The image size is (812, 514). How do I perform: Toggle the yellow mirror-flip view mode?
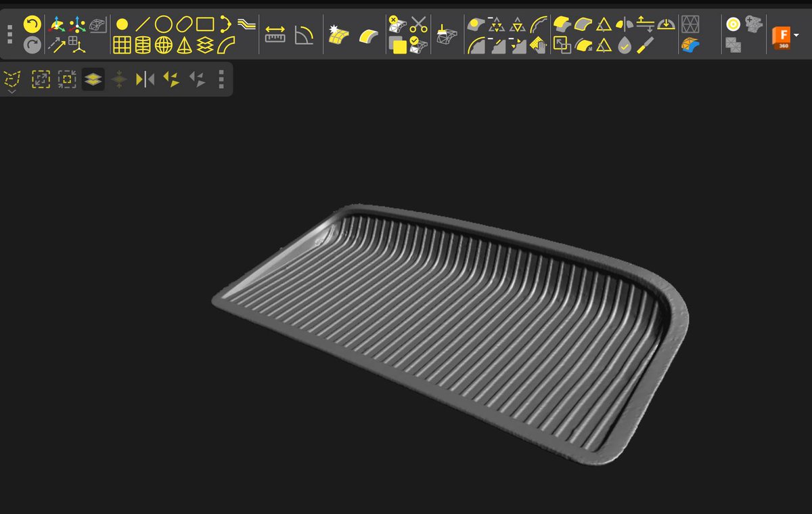click(x=173, y=80)
